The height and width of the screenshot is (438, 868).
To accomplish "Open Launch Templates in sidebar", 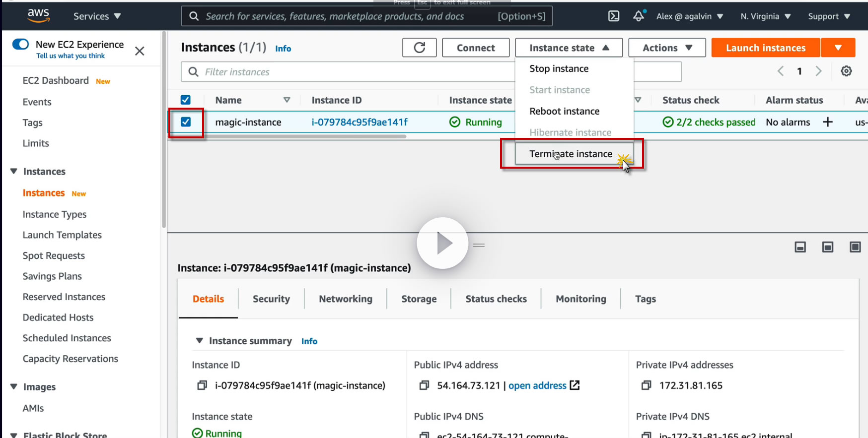I will pos(62,235).
